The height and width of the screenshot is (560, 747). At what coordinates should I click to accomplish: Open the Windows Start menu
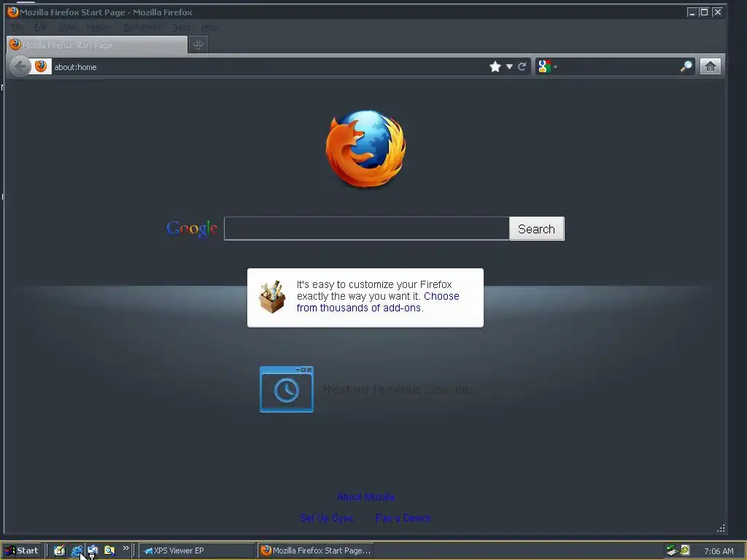(22, 551)
